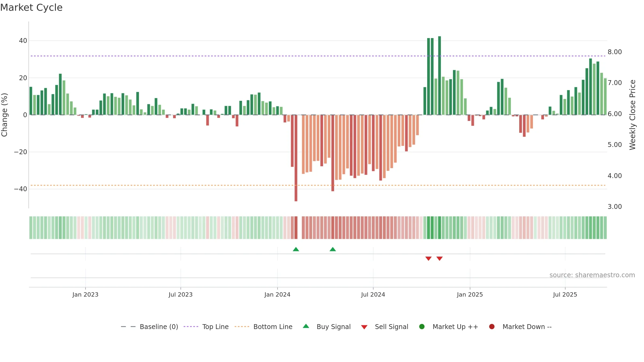Select the second sell signal marker near Nov 2024
The image size is (644, 362).
pos(440,258)
